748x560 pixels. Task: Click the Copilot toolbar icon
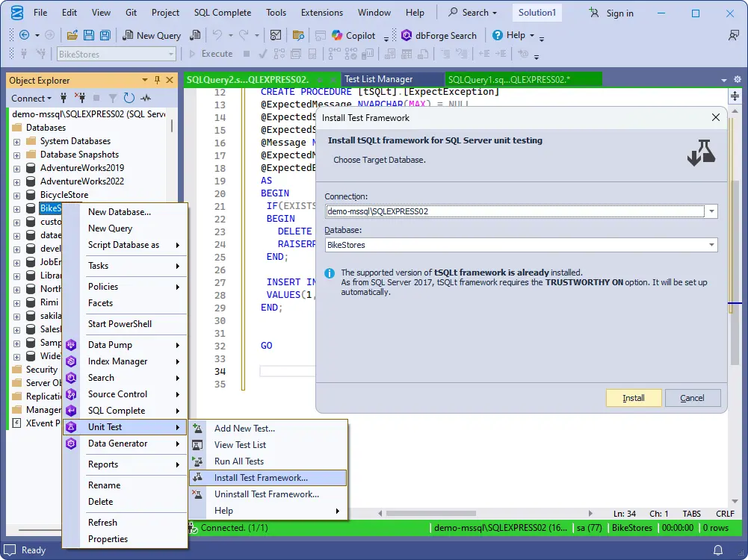336,35
